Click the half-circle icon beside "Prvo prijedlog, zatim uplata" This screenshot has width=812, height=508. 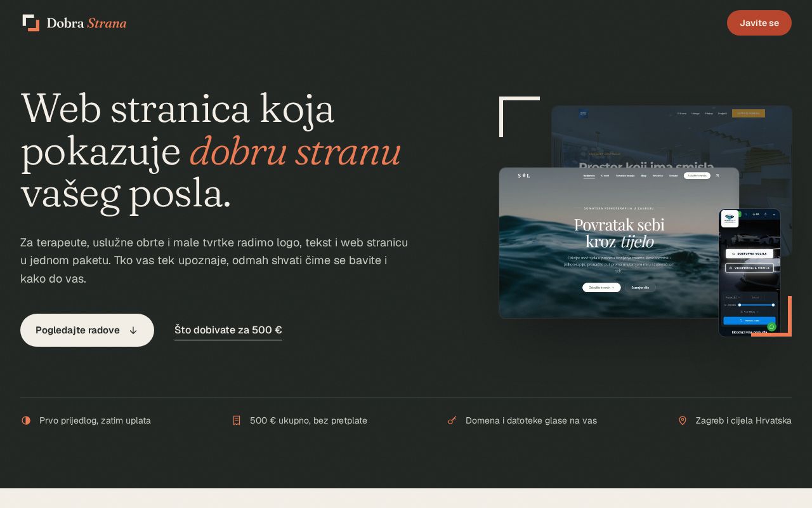click(26, 420)
